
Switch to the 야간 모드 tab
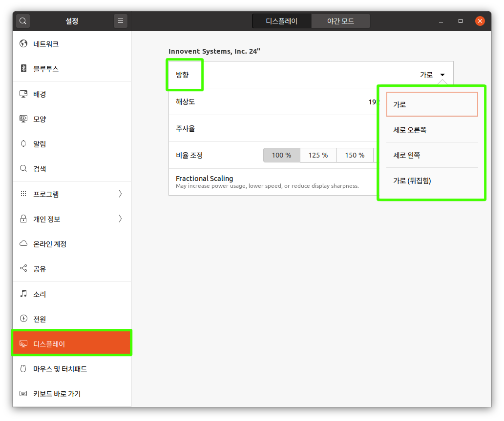pos(341,21)
